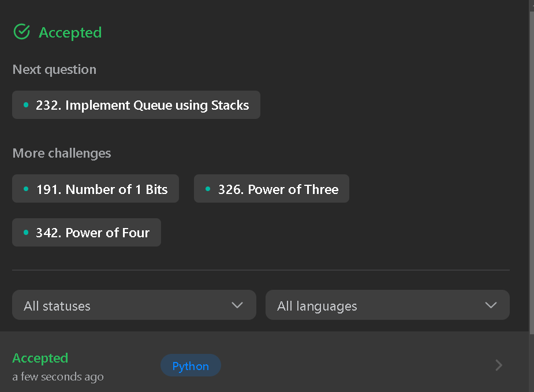
Task: Click the Python language tag
Action: tap(191, 365)
